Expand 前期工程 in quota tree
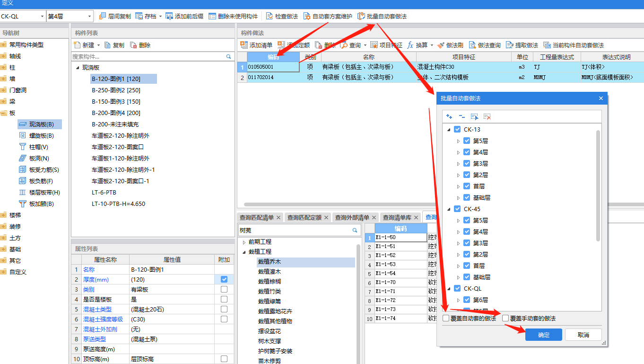Screen dimensions: 644x364 (x=244, y=242)
